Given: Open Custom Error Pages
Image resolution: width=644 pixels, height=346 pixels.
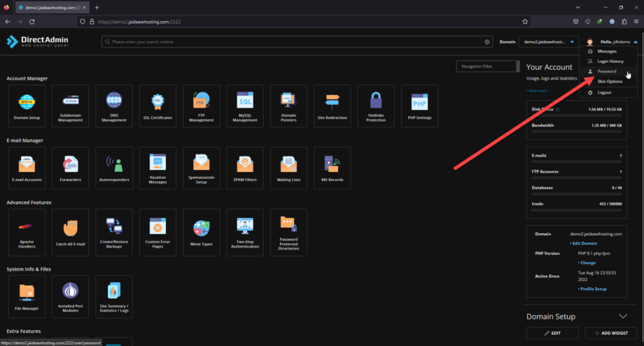Looking at the screenshot, I should pos(157,233).
